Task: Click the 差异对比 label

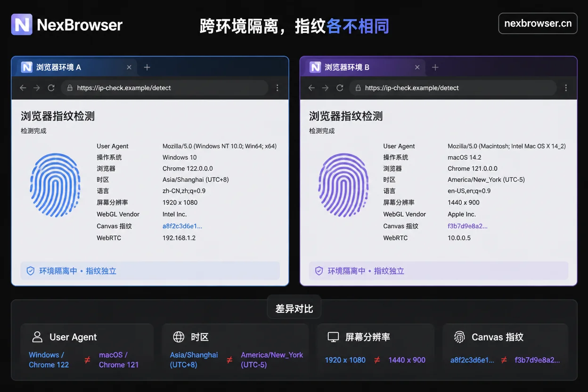Action: [294, 309]
